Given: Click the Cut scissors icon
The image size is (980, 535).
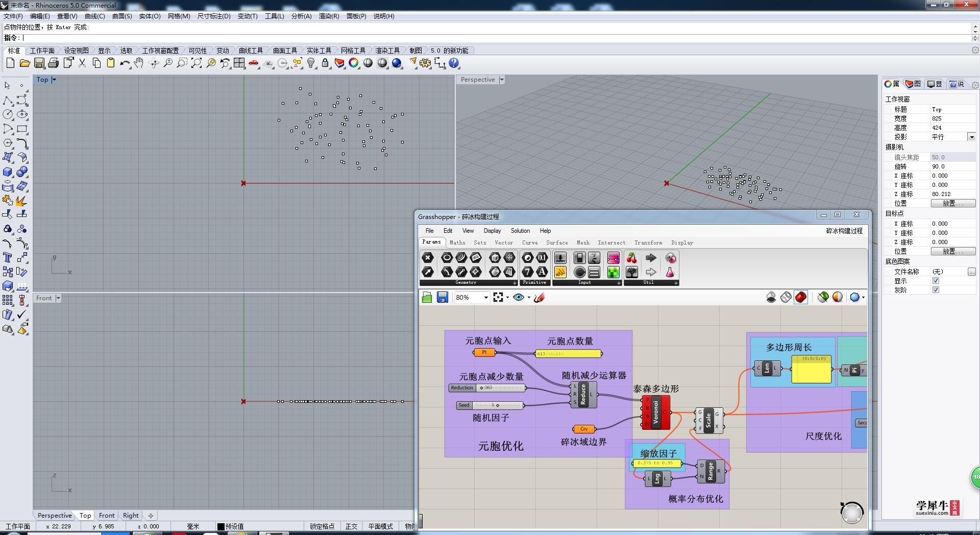Looking at the screenshot, I should click(x=82, y=63).
